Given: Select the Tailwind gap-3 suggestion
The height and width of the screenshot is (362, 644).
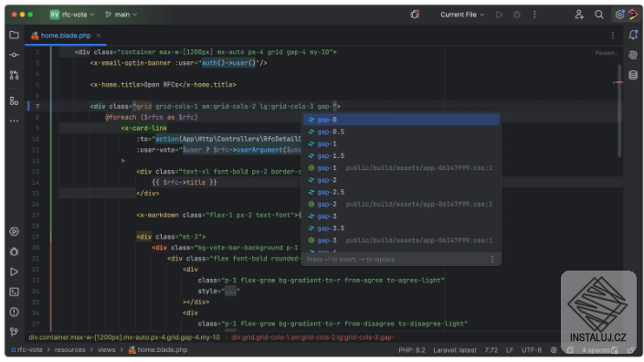Looking at the screenshot, I should point(401,216).
